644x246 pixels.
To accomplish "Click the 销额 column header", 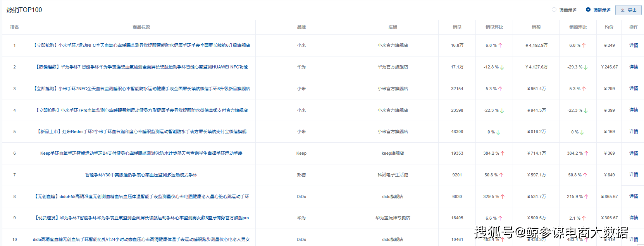I will [x=536, y=27].
